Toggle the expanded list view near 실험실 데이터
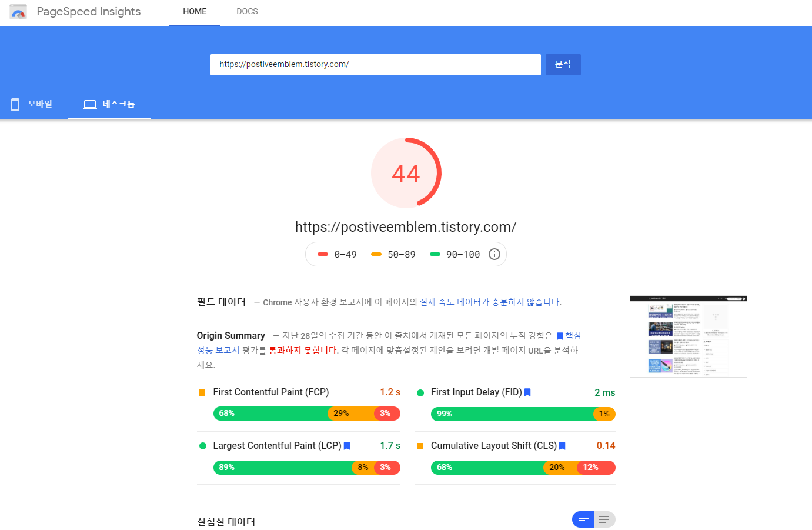The image size is (812, 530). pos(603,519)
